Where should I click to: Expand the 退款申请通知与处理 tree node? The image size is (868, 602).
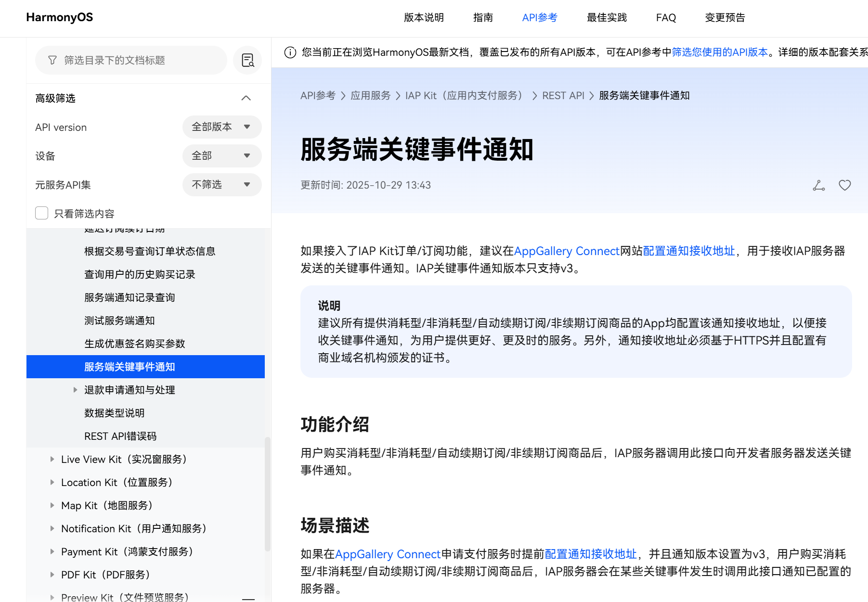point(75,390)
